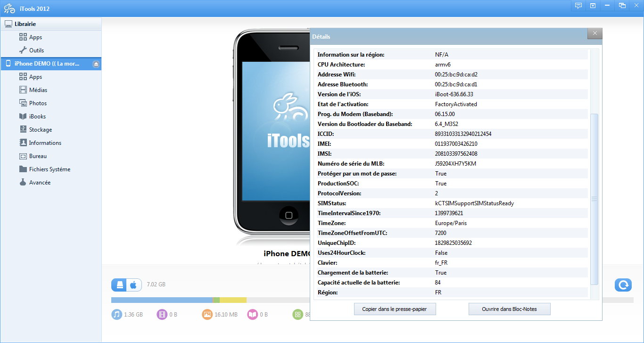Open the feedback speech-bubble icon in title bar
This screenshot has height=343, width=644.
pyautogui.click(x=578, y=6)
